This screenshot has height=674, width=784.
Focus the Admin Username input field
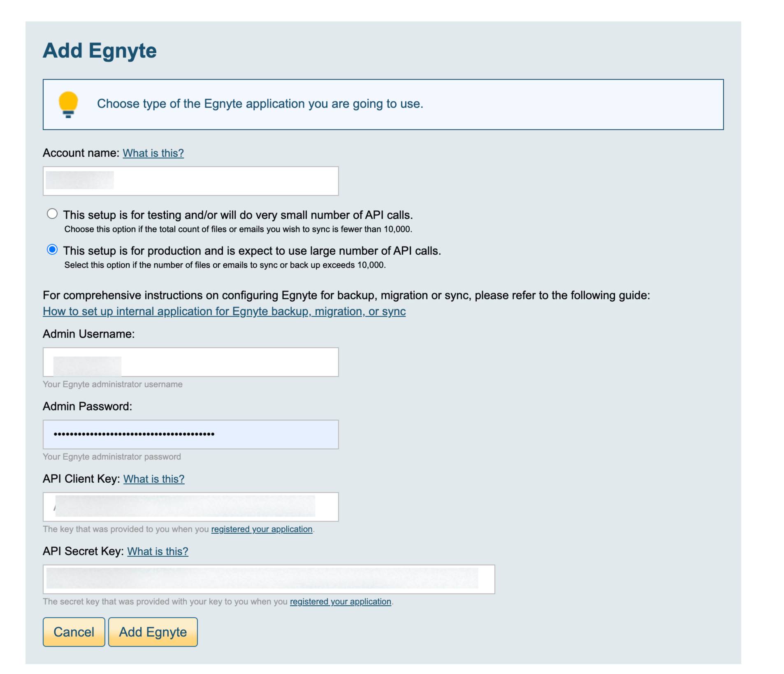pyautogui.click(x=190, y=362)
